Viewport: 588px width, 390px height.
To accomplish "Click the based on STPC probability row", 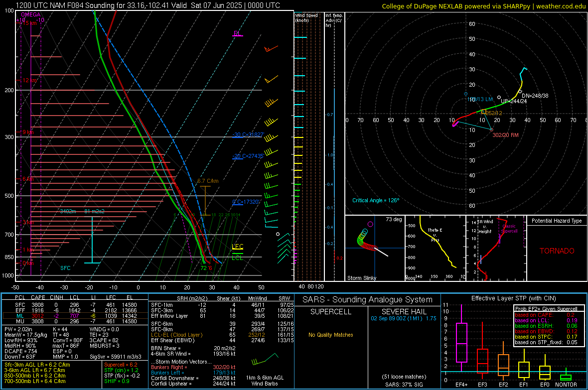I will (546, 337).
